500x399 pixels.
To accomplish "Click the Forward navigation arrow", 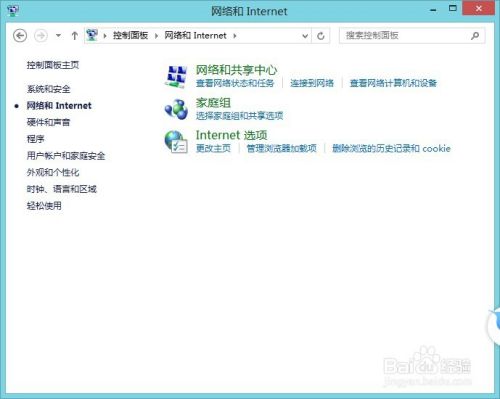I will [x=41, y=35].
